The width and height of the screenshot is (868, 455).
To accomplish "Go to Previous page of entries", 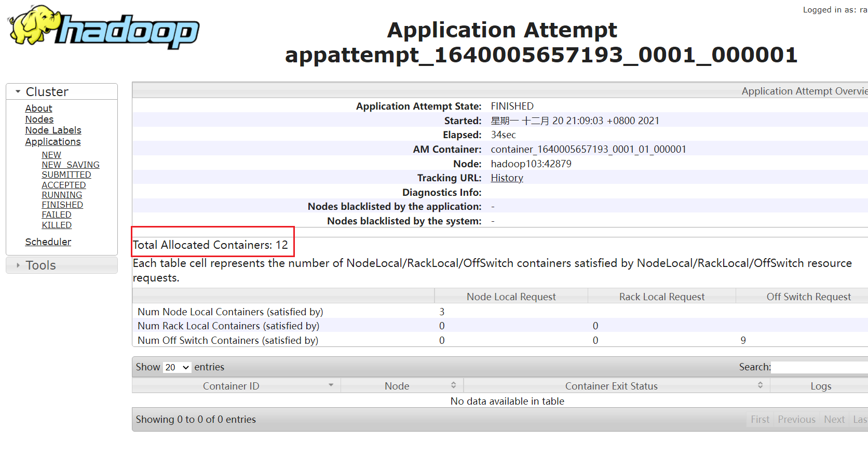I will (x=796, y=419).
